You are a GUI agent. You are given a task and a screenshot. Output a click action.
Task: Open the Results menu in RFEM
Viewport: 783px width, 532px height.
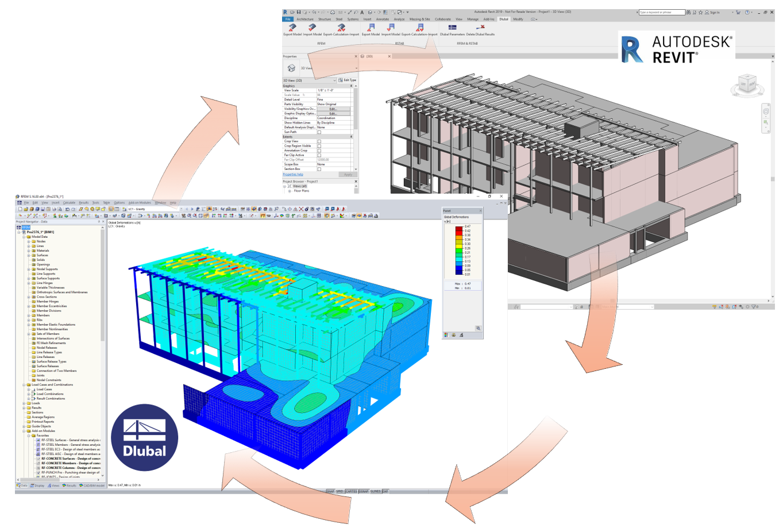(83, 203)
